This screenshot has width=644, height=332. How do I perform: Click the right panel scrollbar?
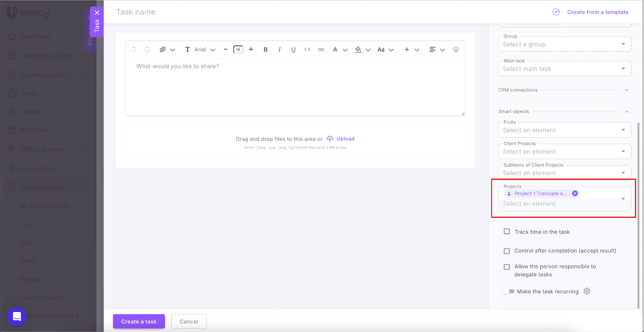[x=638, y=215]
